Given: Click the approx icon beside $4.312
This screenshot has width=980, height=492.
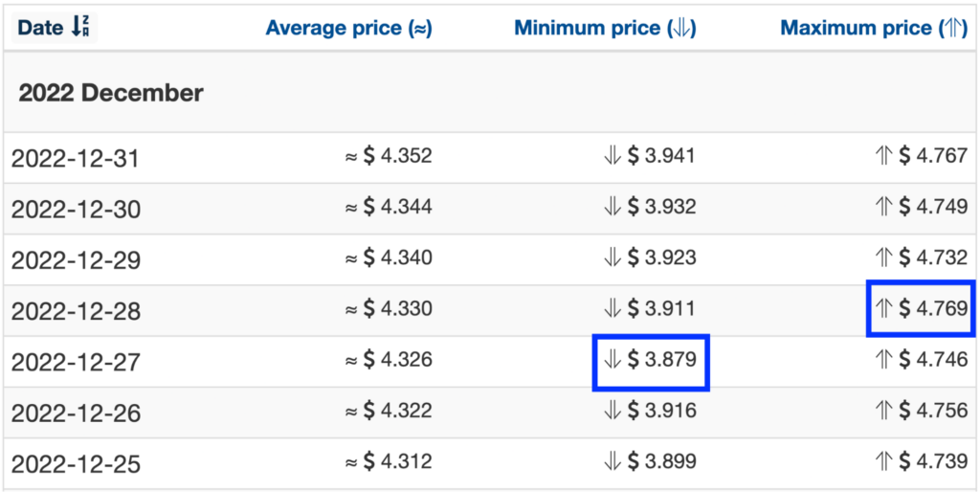Looking at the screenshot, I should click(x=350, y=462).
